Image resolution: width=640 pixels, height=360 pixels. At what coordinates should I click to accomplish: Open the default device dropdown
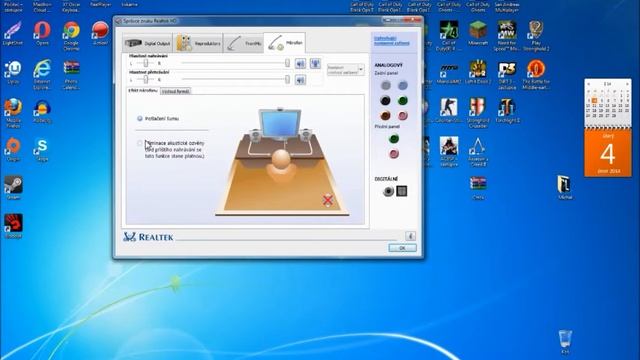pos(345,69)
